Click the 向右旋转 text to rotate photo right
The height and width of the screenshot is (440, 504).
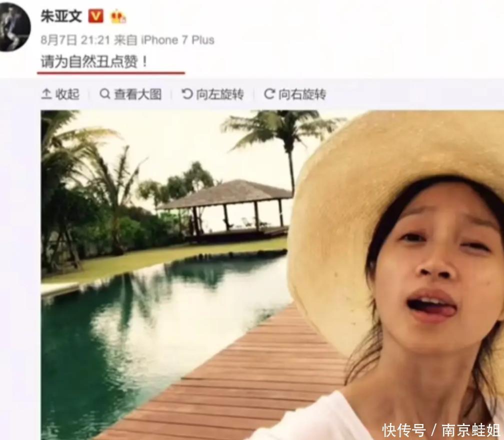coord(302,94)
